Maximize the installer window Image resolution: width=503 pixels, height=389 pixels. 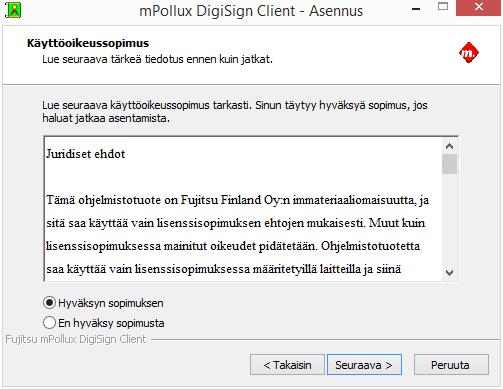(x=443, y=7)
